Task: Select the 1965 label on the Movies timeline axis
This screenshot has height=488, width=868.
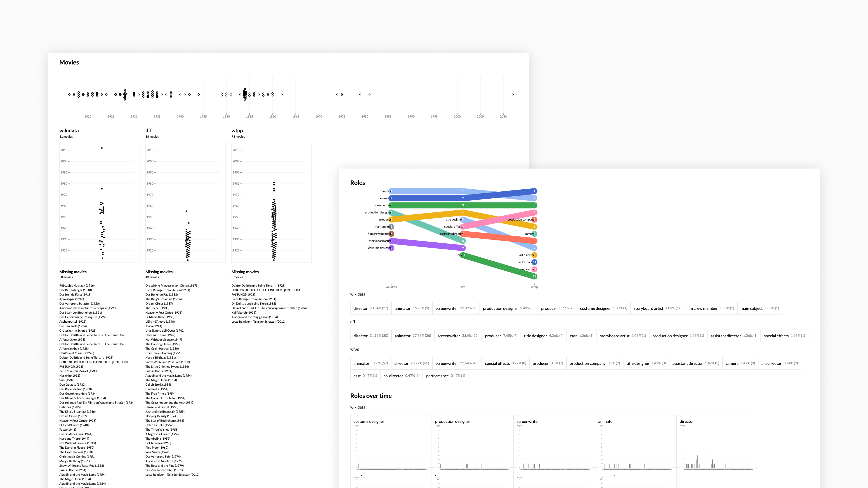Action: [295, 117]
